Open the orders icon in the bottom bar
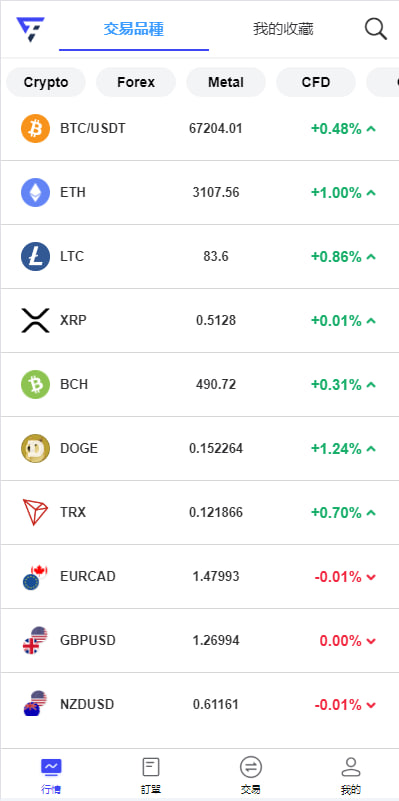 [x=151, y=767]
